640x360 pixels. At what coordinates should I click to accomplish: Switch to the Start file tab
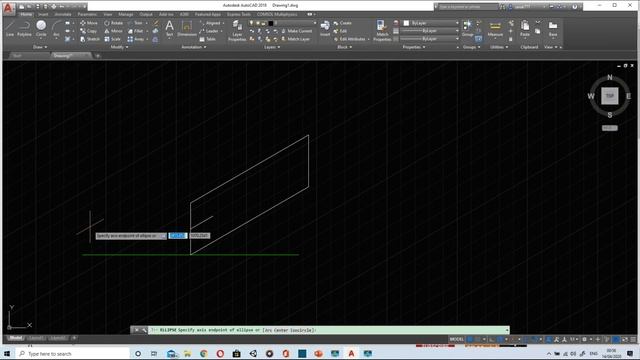(17, 56)
